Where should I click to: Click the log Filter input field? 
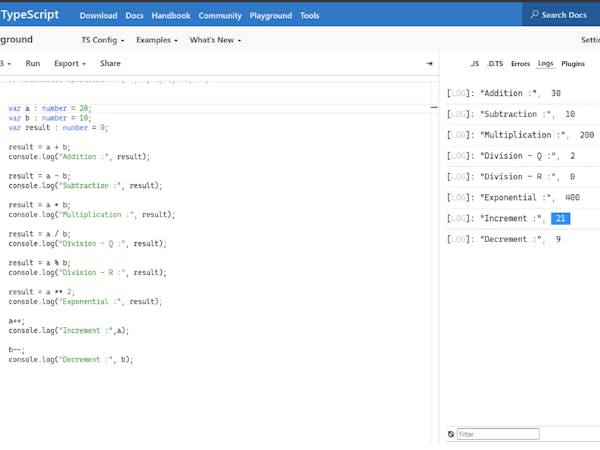pos(498,434)
